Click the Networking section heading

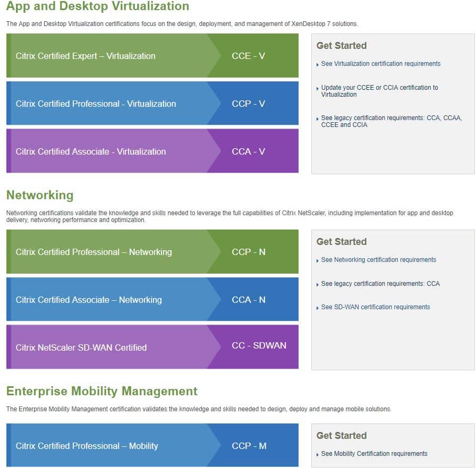(40, 195)
